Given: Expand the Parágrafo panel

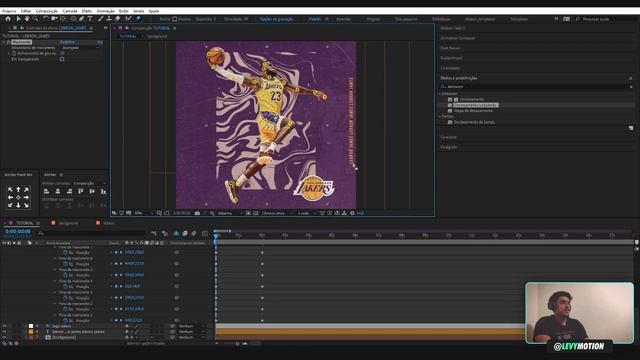Looking at the screenshot, I should pos(449,147).
